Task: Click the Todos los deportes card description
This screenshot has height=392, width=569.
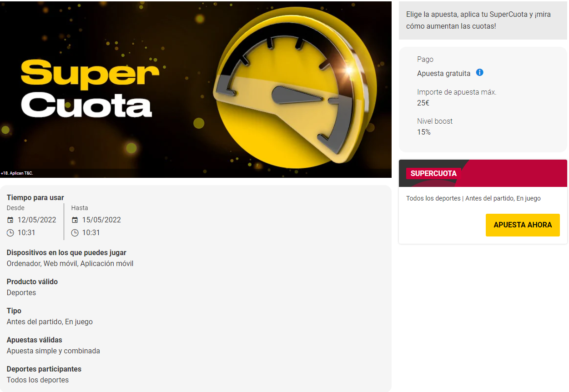Action: 473,198
